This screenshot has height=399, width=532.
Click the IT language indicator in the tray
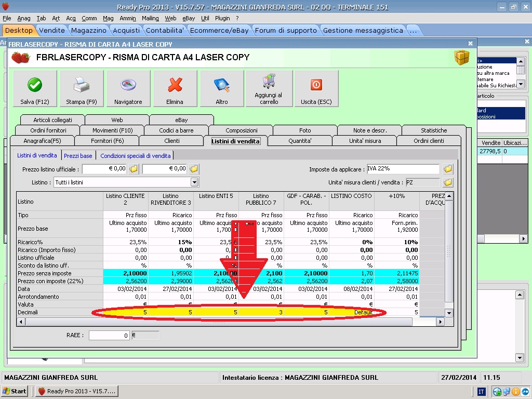tap(481, 392)
